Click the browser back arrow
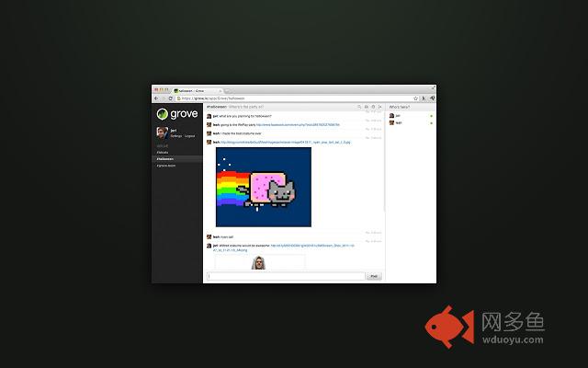The image size is (588, 368). pyautogui.click(x=156, y=98)
